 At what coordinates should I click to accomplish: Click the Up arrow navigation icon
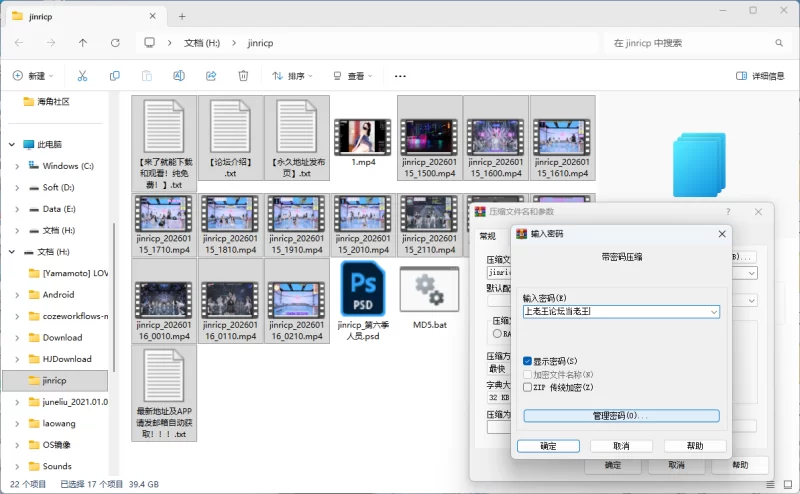coord(82,43)
